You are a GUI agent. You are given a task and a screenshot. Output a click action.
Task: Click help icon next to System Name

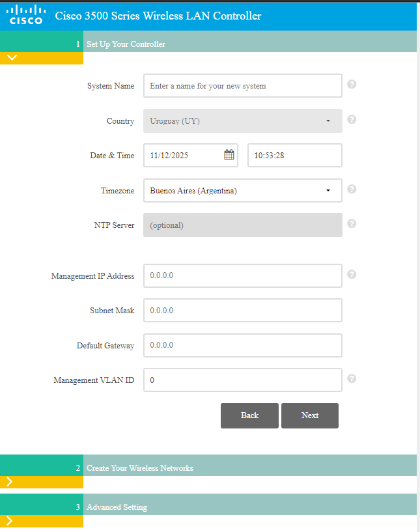[x=352, y=85]
